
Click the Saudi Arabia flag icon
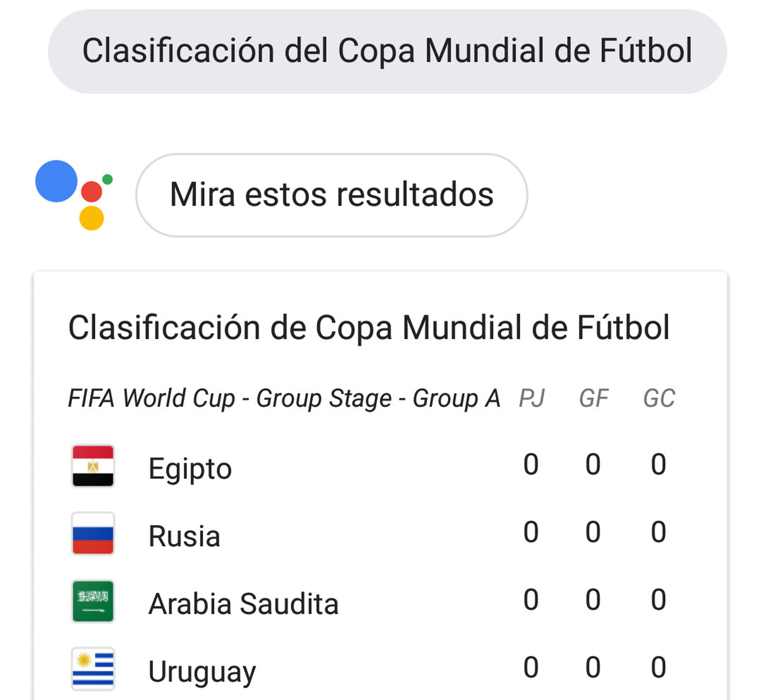coord(93,601)
